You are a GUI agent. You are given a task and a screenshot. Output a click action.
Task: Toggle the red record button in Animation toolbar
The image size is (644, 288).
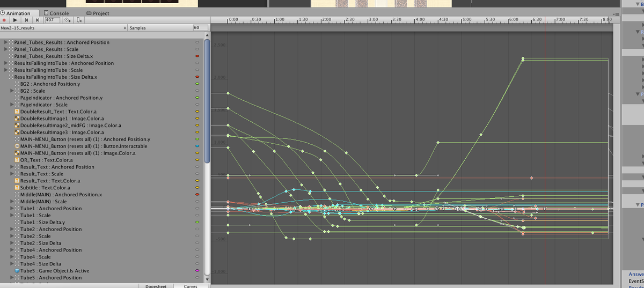(5, 20)
